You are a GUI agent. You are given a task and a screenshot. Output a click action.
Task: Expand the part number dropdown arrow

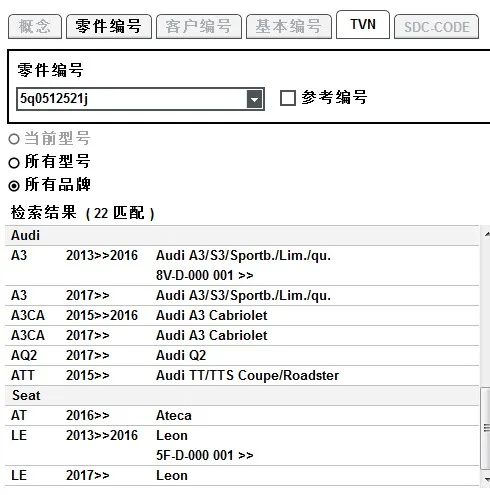[x=254, y=99]
